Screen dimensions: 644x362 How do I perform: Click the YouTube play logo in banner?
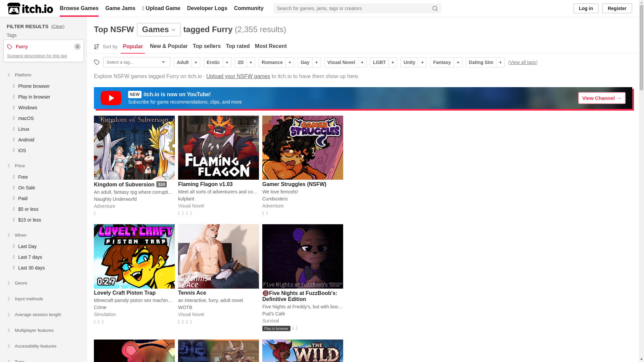click(111, 98)
